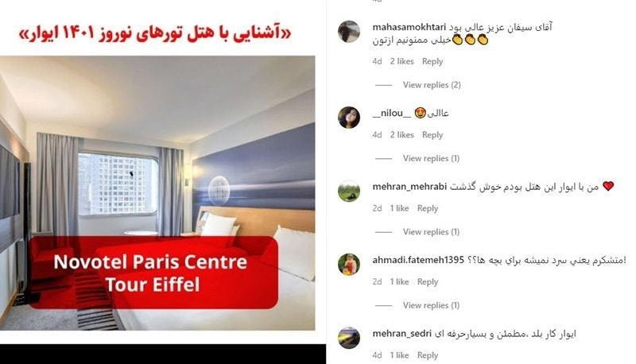This screenshot has width=636, height=364.
Task: Click mehran_sedri's profile avatar
Action: 349,338
